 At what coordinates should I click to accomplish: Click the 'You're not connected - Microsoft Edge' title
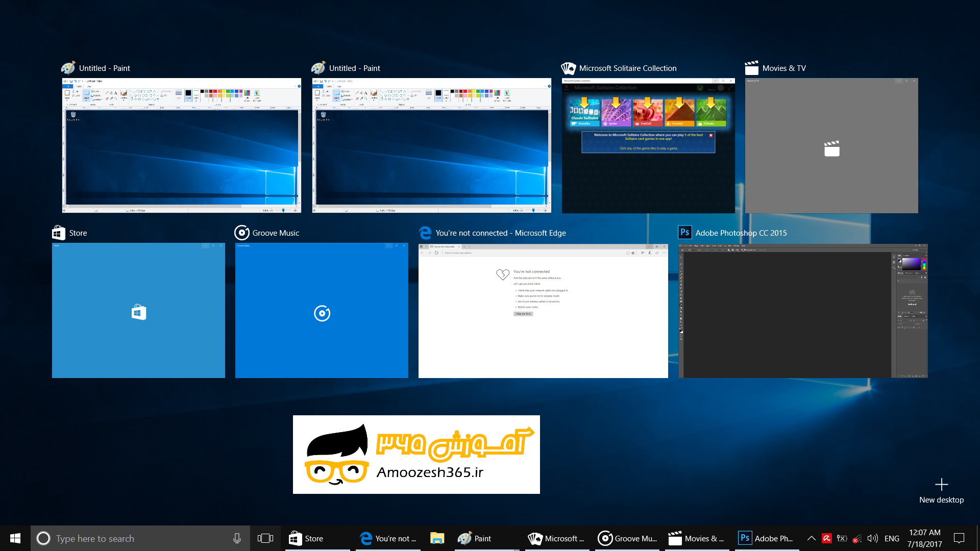coord(501,233)
